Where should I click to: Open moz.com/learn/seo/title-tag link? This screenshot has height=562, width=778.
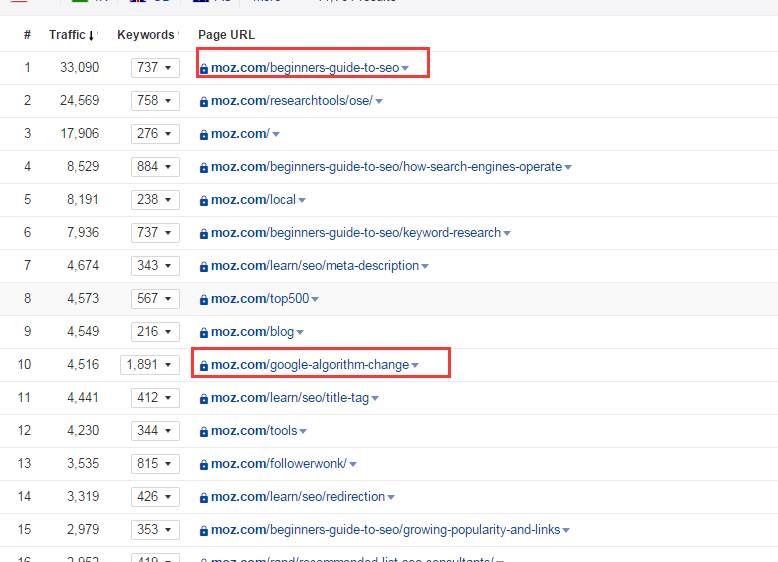290,397
